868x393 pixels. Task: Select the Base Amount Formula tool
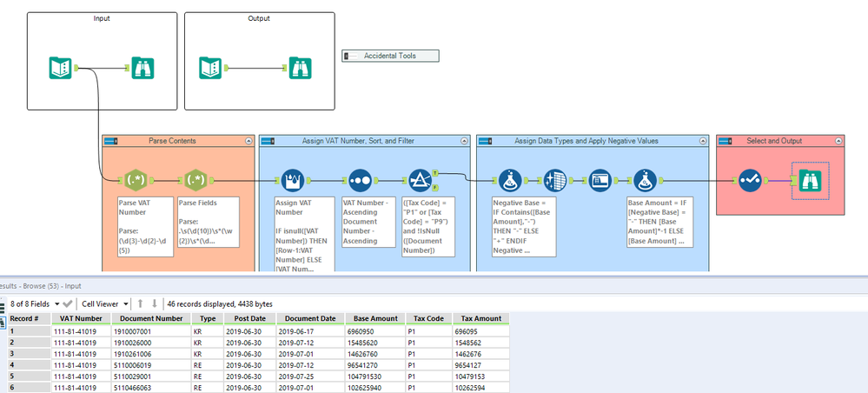click(645, 180)
